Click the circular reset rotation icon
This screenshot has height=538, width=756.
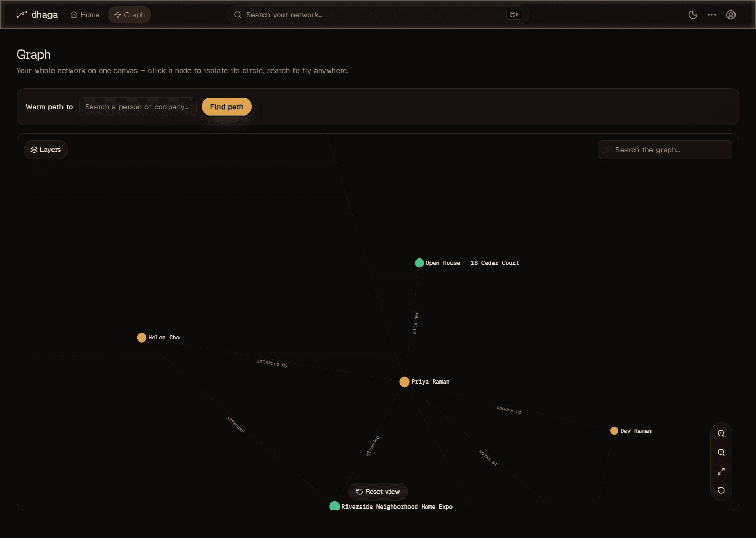pyautogui.click(x=721, y=490)
